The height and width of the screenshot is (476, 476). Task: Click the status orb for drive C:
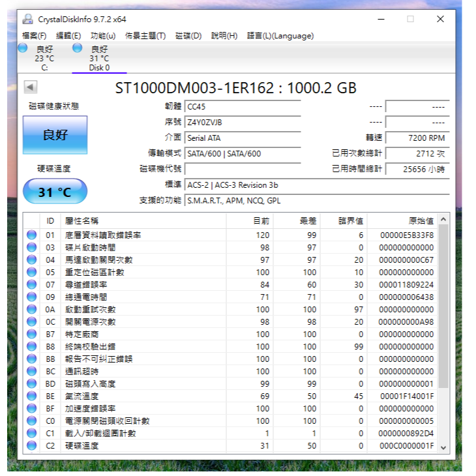pos(23,48)
